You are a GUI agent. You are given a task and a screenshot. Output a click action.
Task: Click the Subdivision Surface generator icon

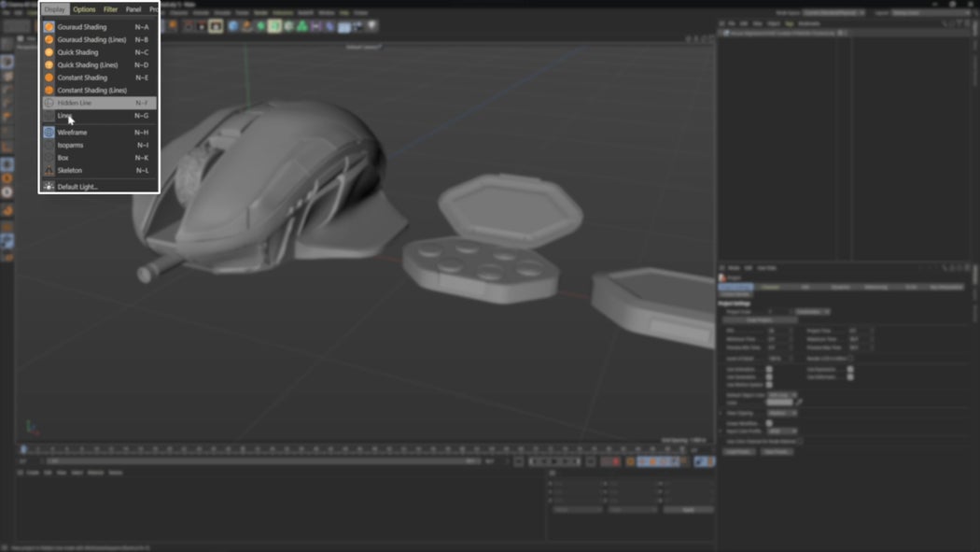(x=260, y=26)
